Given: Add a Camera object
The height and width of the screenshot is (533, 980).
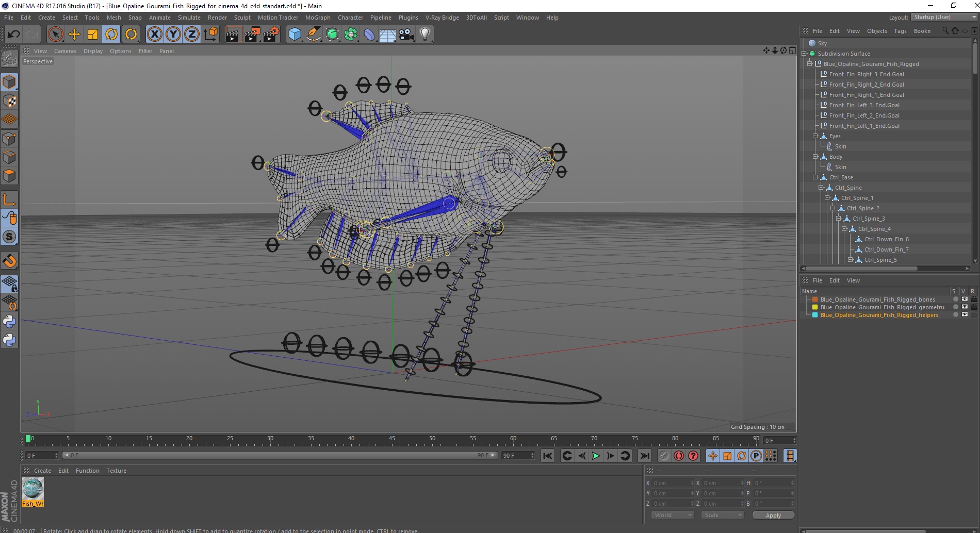Looking at the screenshot, I should 406,35.
